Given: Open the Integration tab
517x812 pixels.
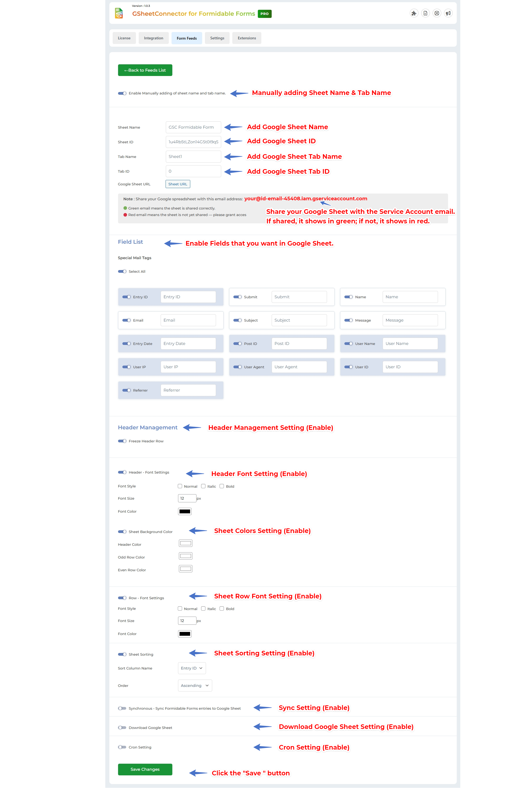Looking at the screenshot, I should pos(153,38).
